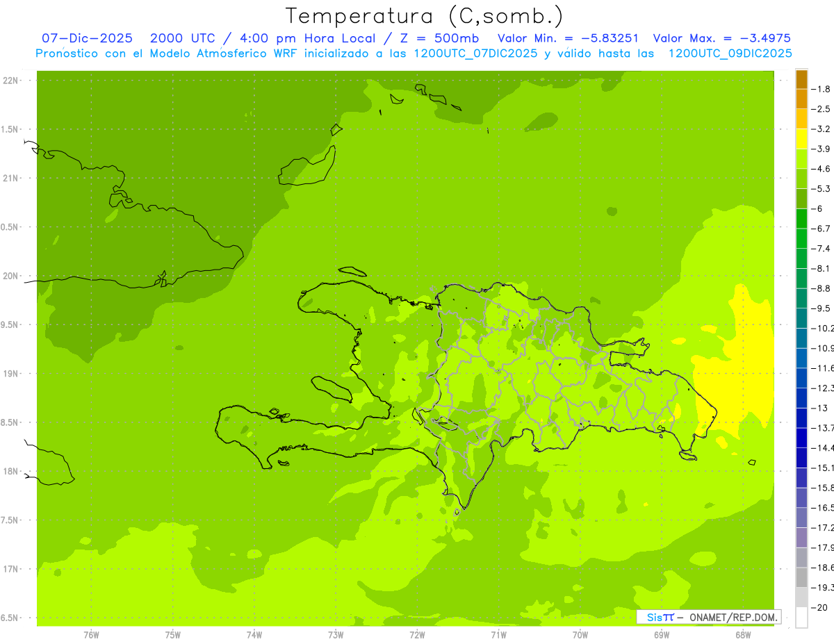Click the gray swatch between -18.6 and -19.3
The height and width of the screenshot is (644, 834).
coord(801,577)
